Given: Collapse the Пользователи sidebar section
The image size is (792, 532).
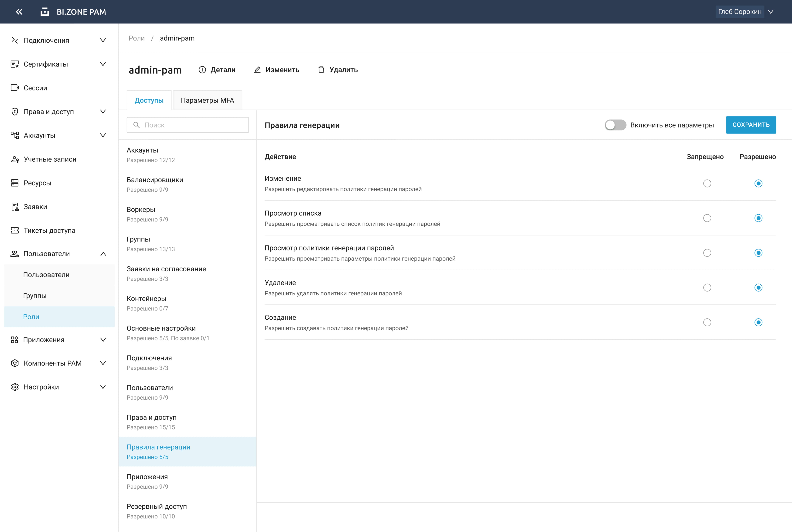Looking at the screenshot, I should [103, 254].
